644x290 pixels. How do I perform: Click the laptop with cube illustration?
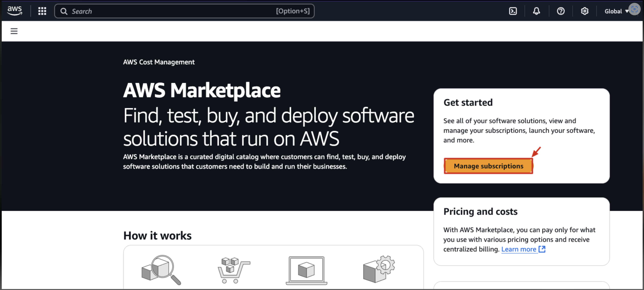tap(306, 270)
